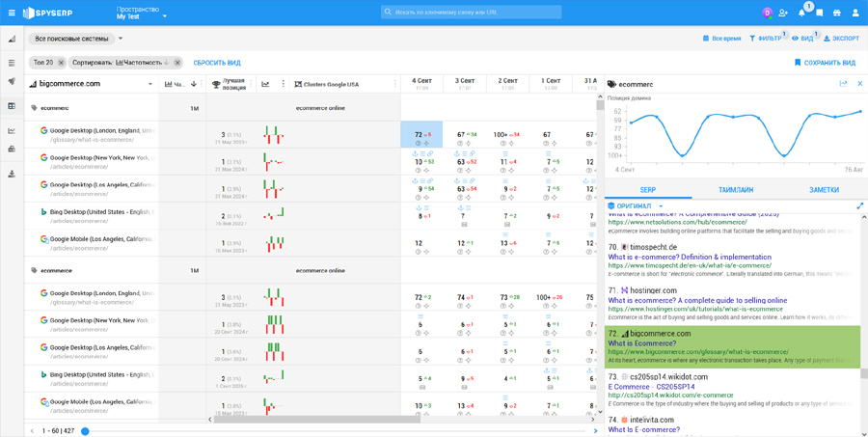868x437 pixels.
Task: Open options menu of trend chart column
Action: (x=284, y=84)
